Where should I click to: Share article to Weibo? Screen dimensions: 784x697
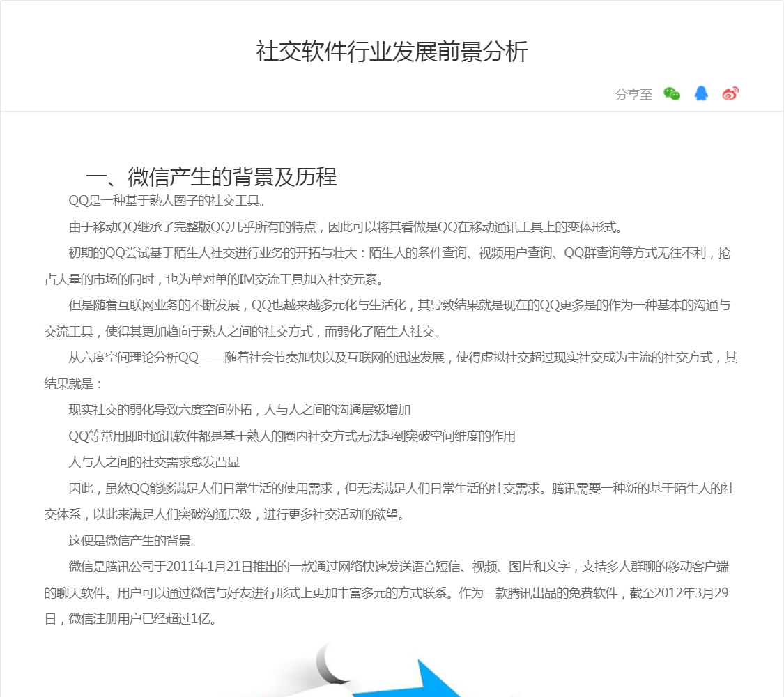(x=730, y=93)
